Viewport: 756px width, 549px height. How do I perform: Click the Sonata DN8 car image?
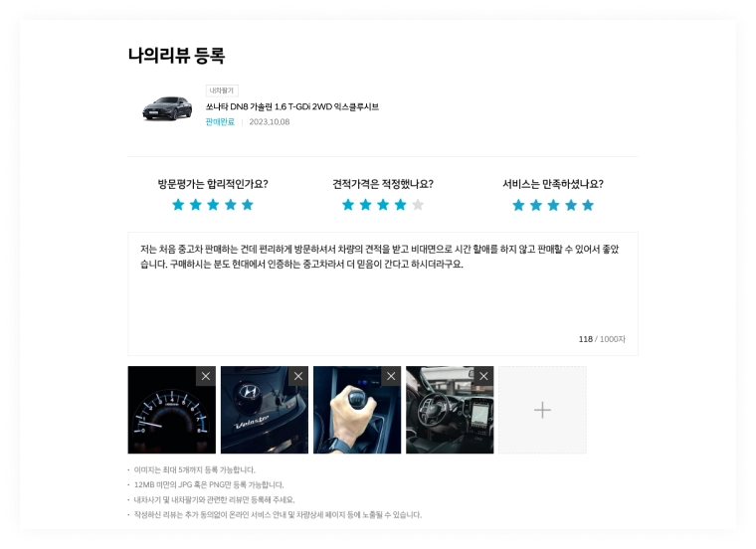(x=167, y=108)
